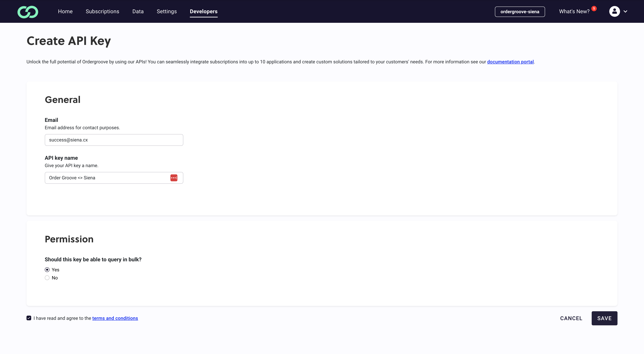Open the documentation portal link
Image resolution: width=644 pixels, height=354 pixels.
click(x=510, y=62)
